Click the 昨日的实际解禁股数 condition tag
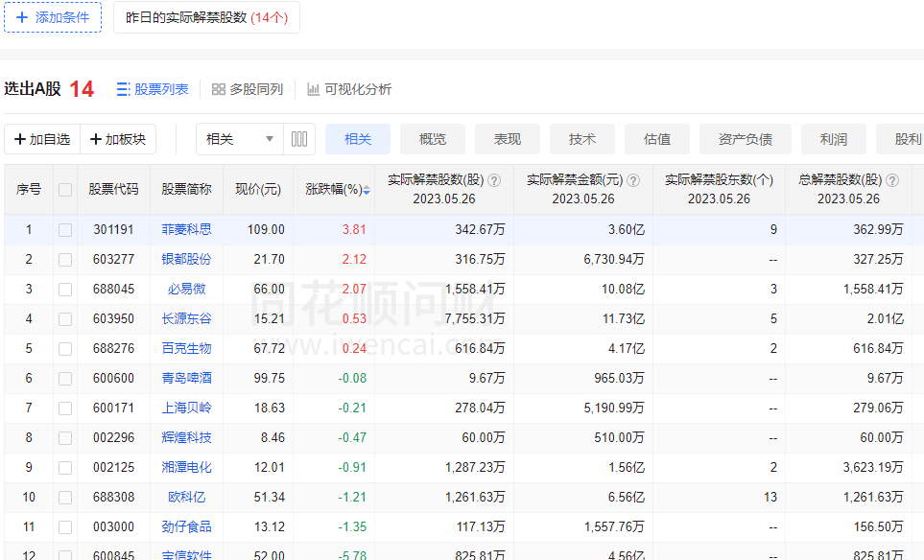 tap(207, 17)
